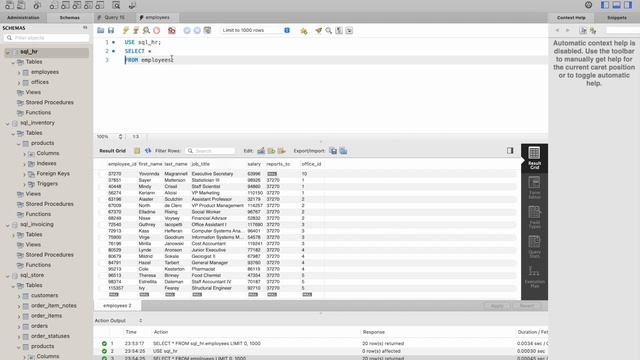Open find panel magnifier in editor
Image resolution: width=640 pixels, height=360 pixels.
pyautogui.click(x=329, y=30)
